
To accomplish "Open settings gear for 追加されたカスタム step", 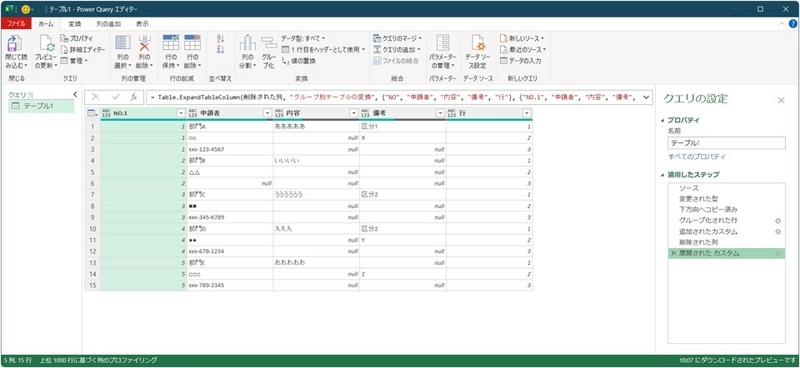I will (x=778, y=231).
